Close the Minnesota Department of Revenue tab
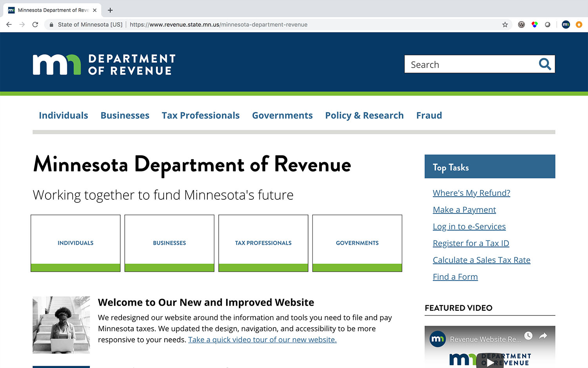Screen dimensions: 588x368 pyautogui.click(x=94, y=10)
